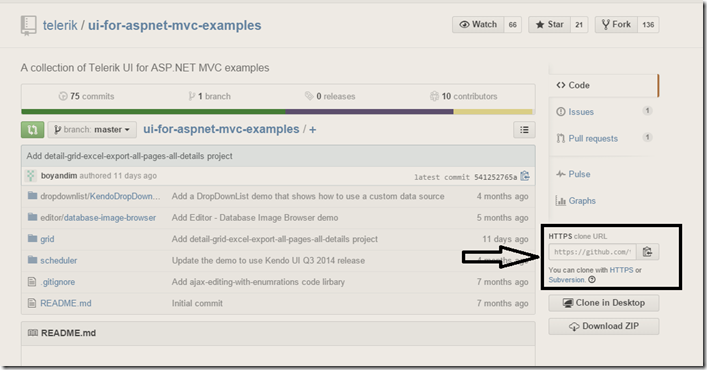This screenshot has height=370, width=707.
Task: Click folder icon of editor row
Action: click(x=32, y=217)
